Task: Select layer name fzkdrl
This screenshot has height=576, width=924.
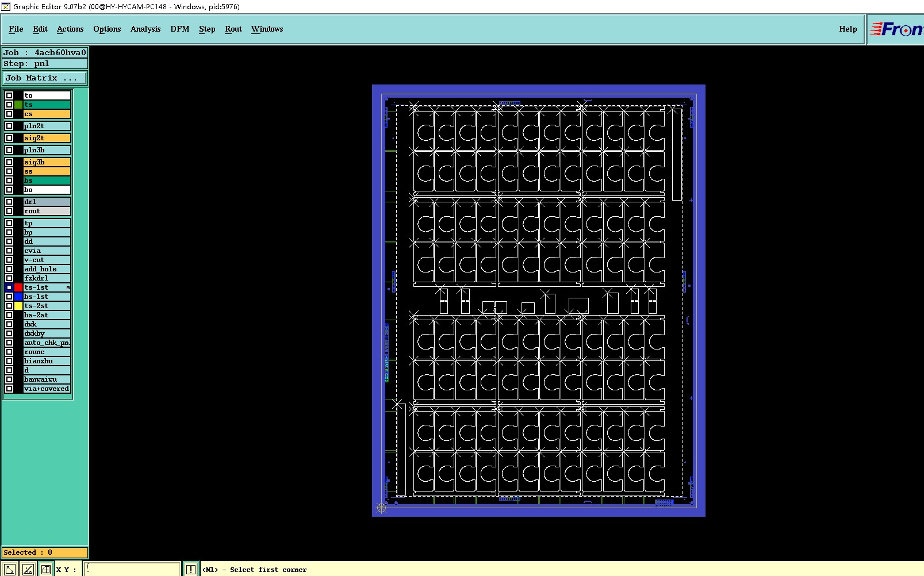Action: [47, 278]
